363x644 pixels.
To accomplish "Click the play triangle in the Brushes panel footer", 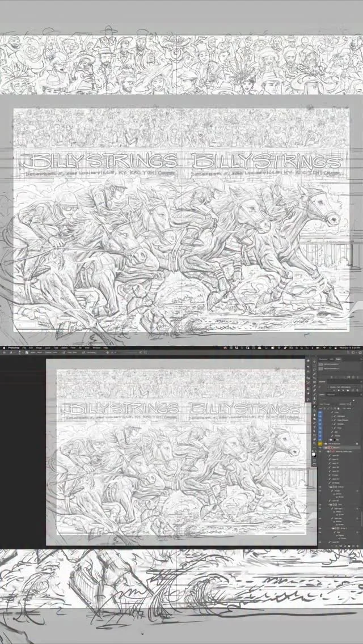I will pyautogui.click(x=343, y=390).
